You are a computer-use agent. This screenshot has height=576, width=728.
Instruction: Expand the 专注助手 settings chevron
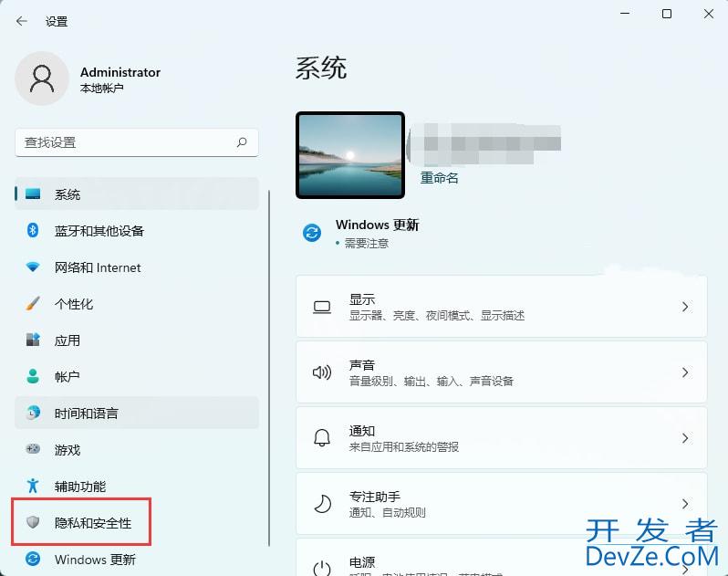pos(685,504)
